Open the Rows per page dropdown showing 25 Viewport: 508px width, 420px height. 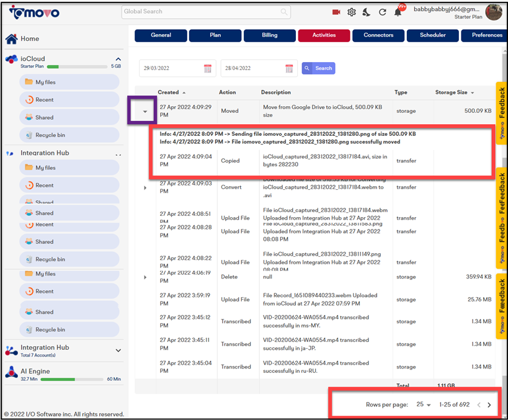(x=423, y=404)
